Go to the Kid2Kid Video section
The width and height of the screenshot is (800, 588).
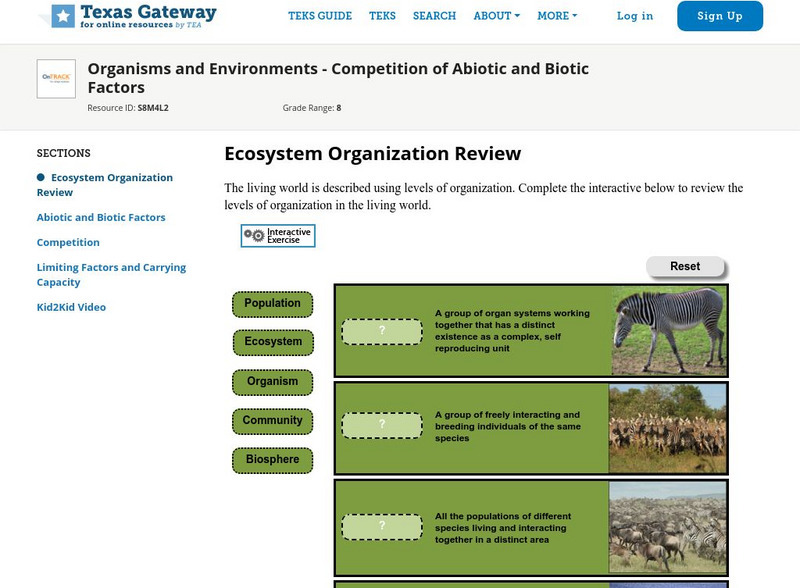coord(71,307)
